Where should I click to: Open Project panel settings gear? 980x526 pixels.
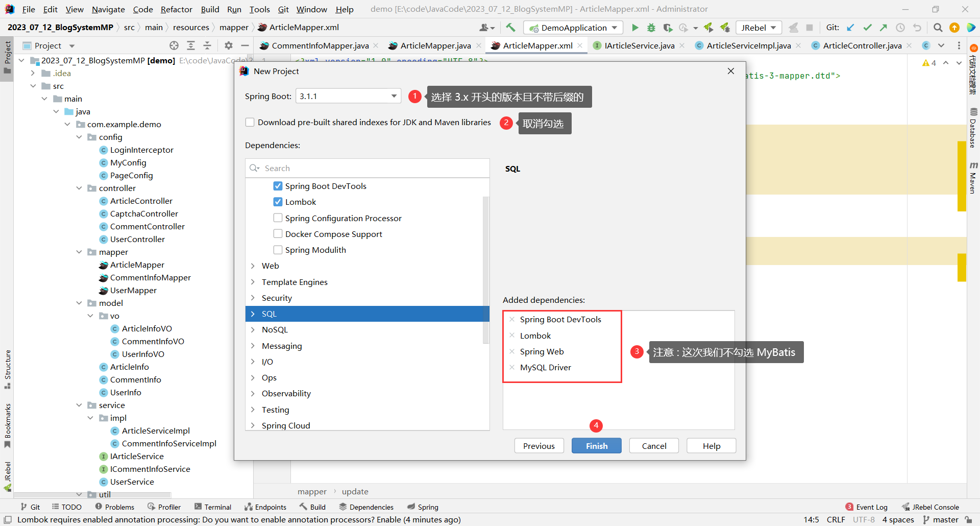pos(229,45)
